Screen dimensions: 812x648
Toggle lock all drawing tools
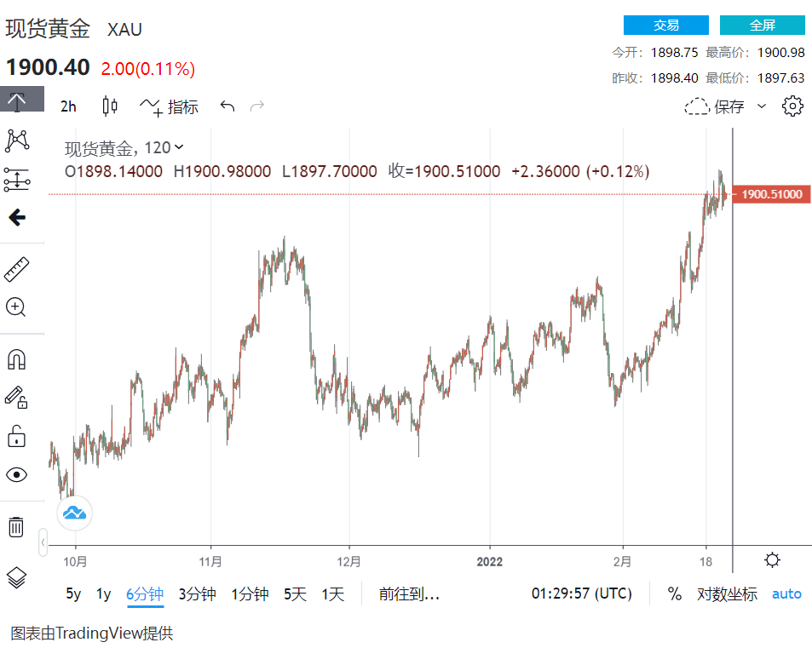pos(16,438)
